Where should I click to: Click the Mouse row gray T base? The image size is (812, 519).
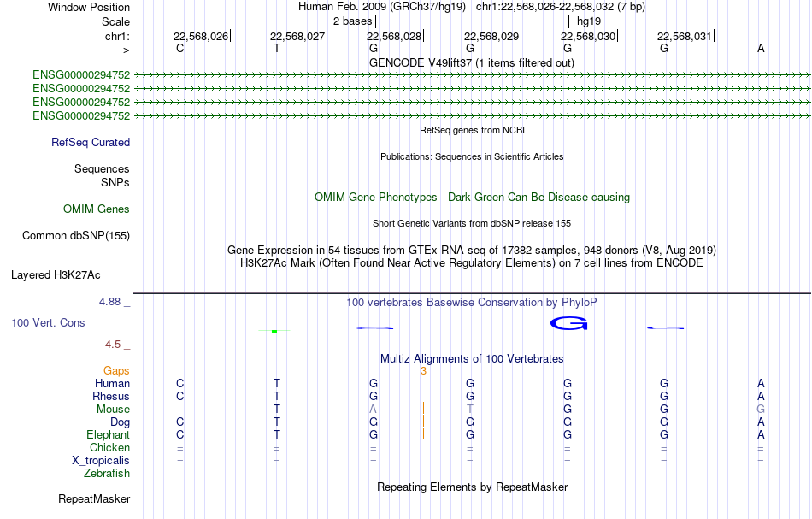click(470, 410)
